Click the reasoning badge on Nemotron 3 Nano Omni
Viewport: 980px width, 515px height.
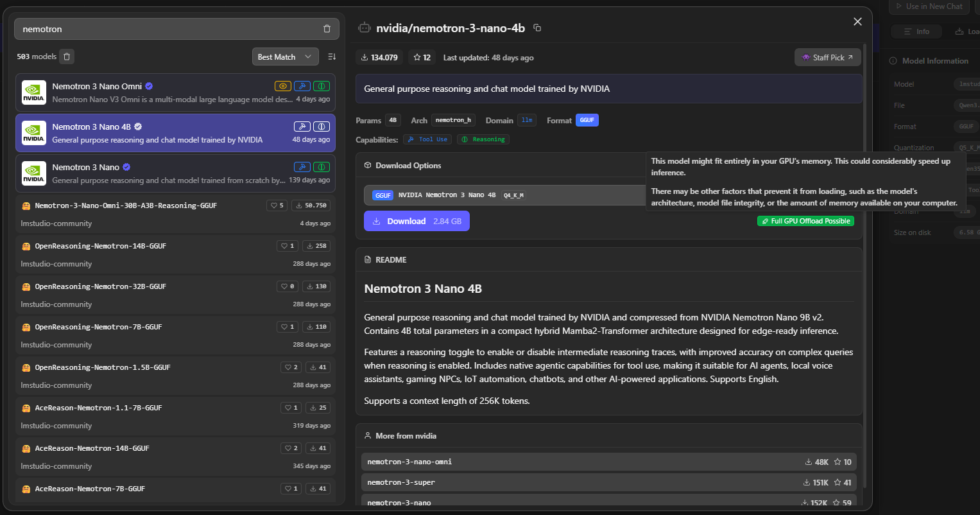point(322,86)
